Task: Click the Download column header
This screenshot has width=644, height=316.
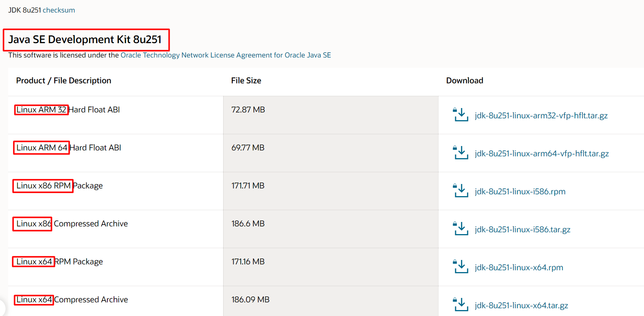Action: click(465, 80)
